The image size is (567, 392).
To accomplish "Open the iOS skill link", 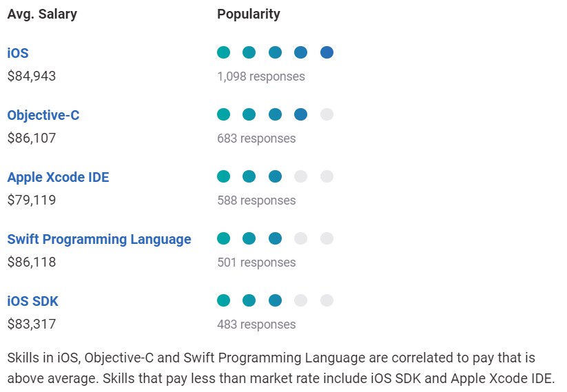I will [18, 53].
